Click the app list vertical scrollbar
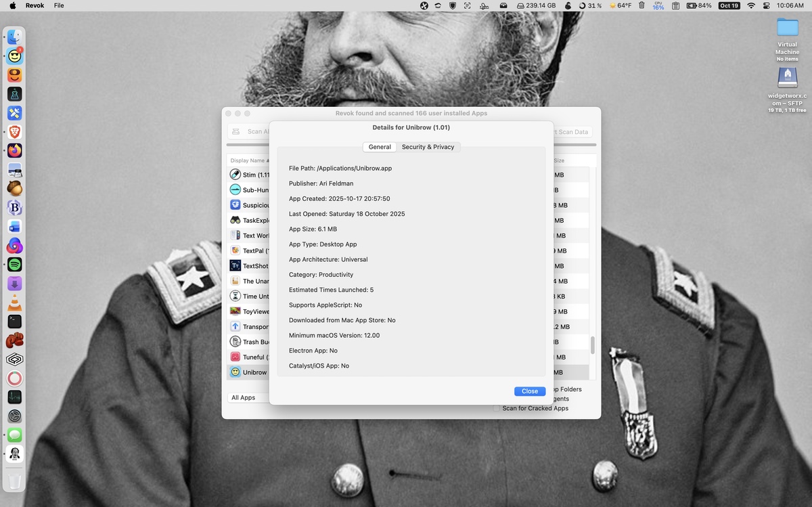 [593, 345]
